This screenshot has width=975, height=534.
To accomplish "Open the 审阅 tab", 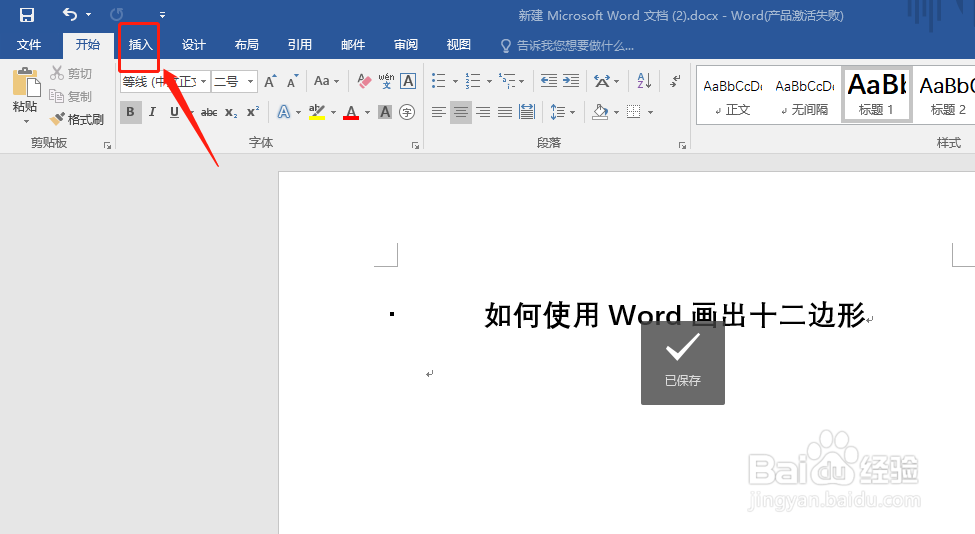I will pos(405,45).
